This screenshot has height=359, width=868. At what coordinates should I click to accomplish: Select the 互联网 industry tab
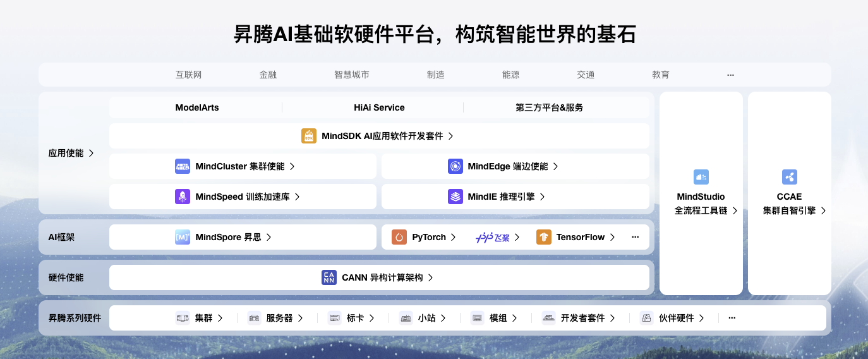pos(188,75)
